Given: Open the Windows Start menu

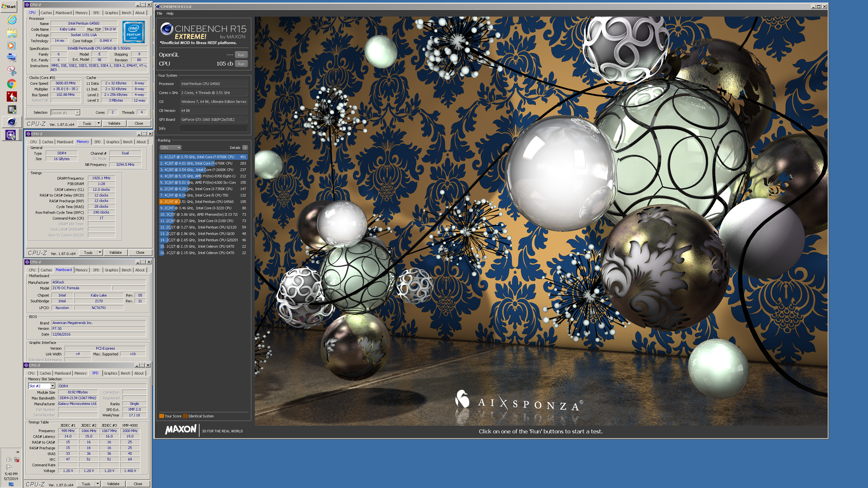Looking at the screenshot, I should [9, 6].
